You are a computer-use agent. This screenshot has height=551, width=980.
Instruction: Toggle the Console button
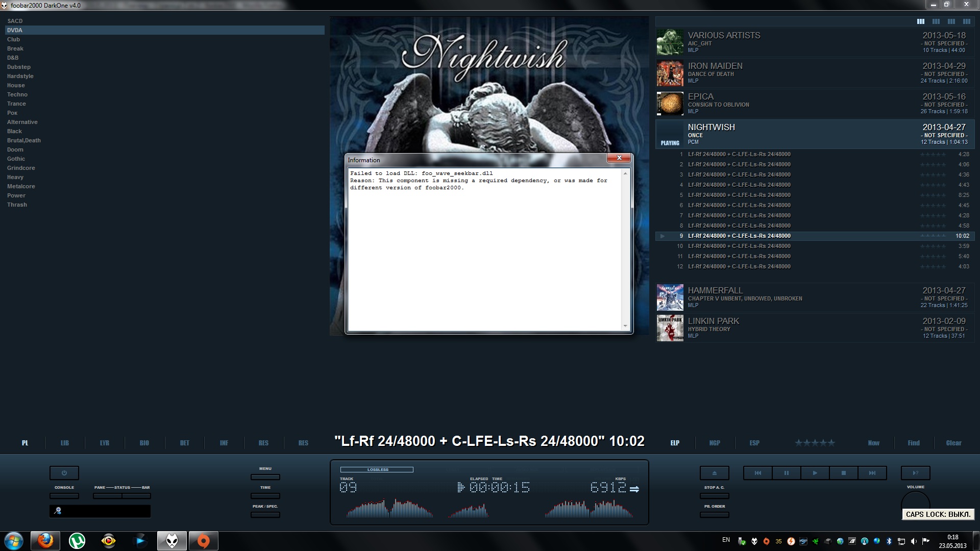[x=64, y=496]
